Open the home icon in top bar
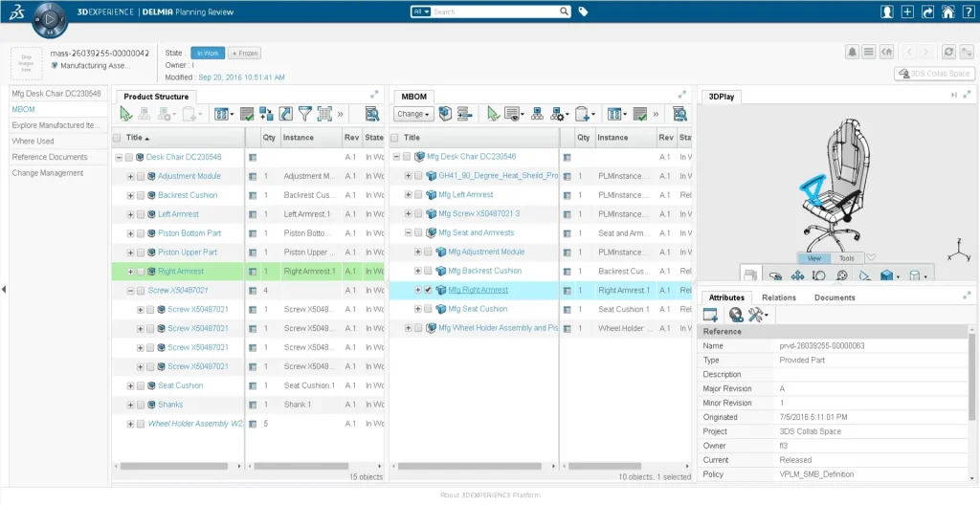The height and width of the screenshot is (505, 980). point(947,11)
